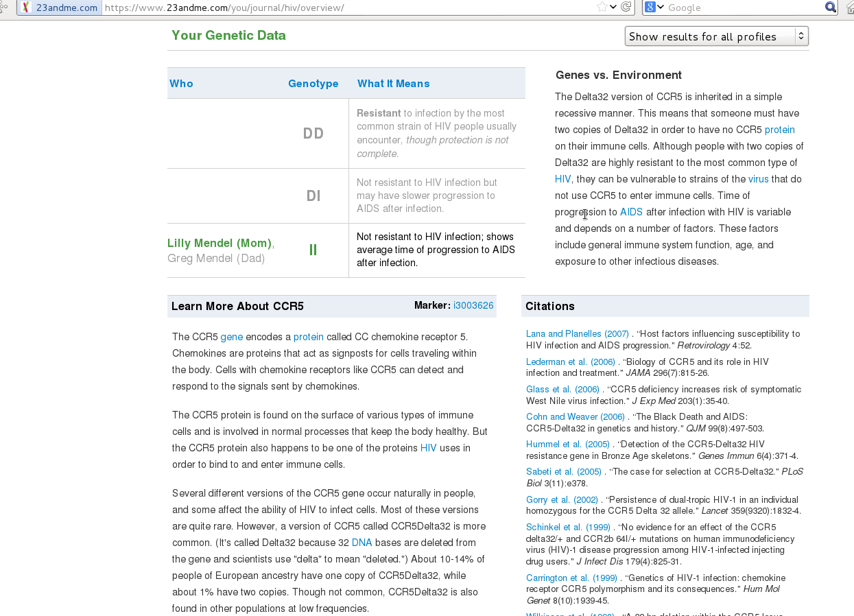Screen dimensions: 854x616
Task: Click the 'Citations' section heading
Action: tap(550, 307)
